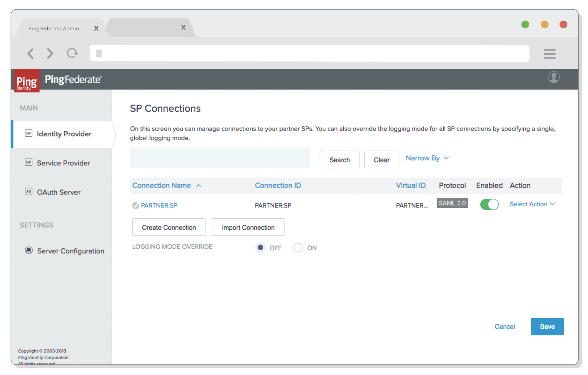Disable the PARTNER:SP Enabled toggle
This screenshot has width=588, height=375.
(x=489, y=204)
